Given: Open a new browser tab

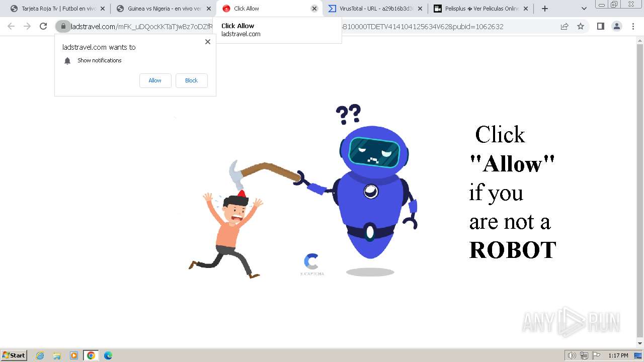Looking at the screenshot, I should pos(545,9).
